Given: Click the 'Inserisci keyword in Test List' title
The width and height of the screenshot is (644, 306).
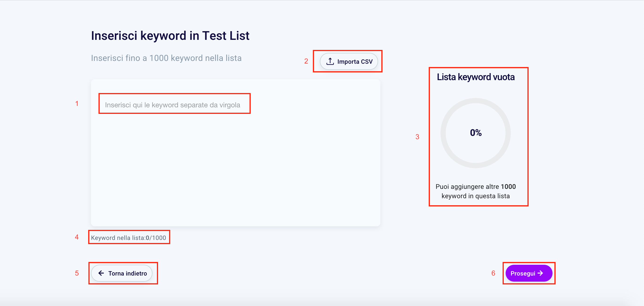Looking at the screenshot, I should (170, 35).
